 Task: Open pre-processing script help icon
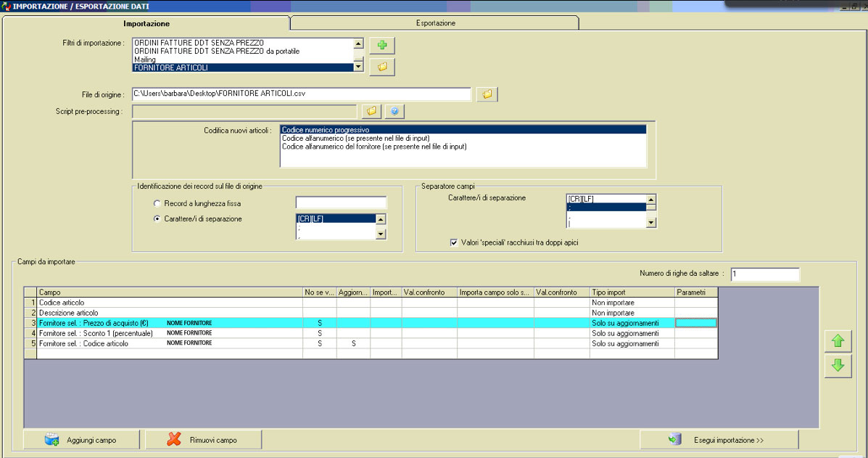394,111
